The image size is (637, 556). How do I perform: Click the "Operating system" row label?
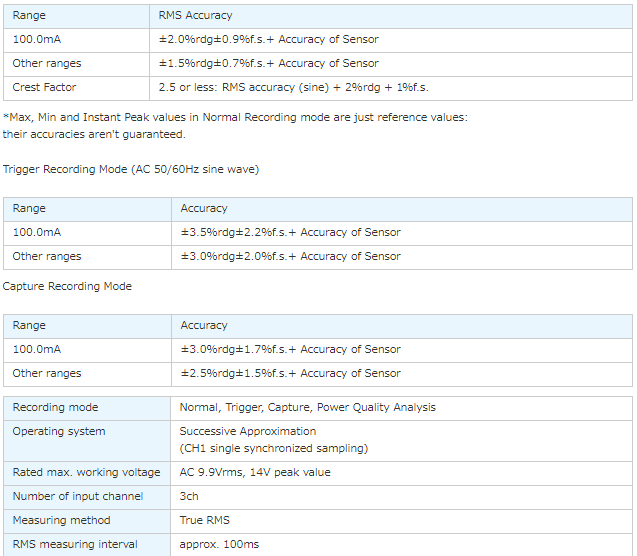(58, 432)
